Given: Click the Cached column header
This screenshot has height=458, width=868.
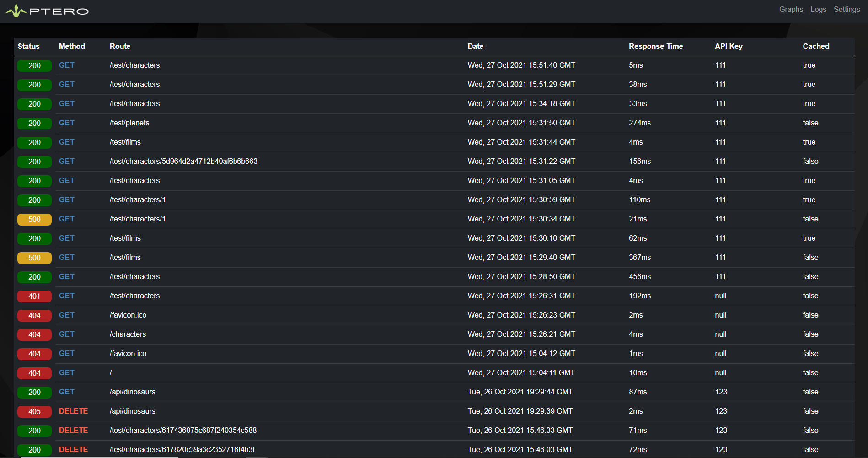Looking at the screenshot, I should click(816, 46).
